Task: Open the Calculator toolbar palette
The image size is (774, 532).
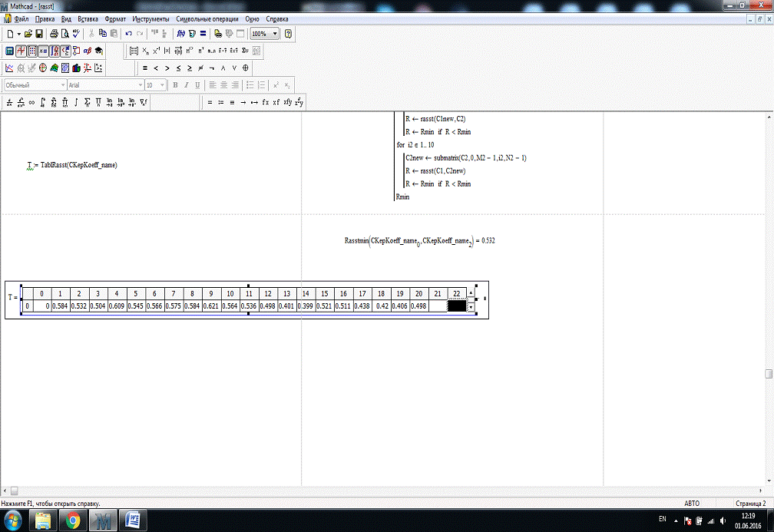Action: coord(9,51)
